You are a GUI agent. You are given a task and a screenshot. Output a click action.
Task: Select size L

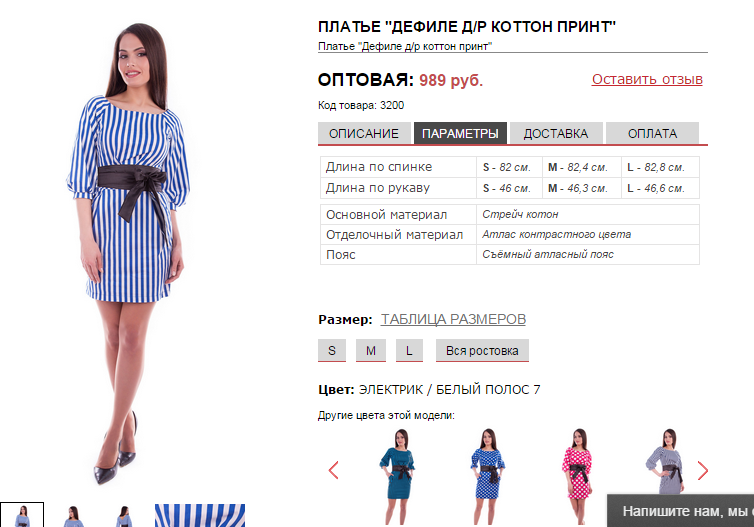coord(409,351)
